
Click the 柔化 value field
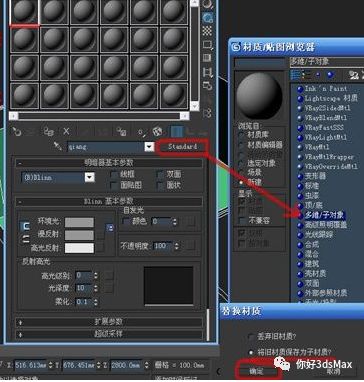point(84,302)
